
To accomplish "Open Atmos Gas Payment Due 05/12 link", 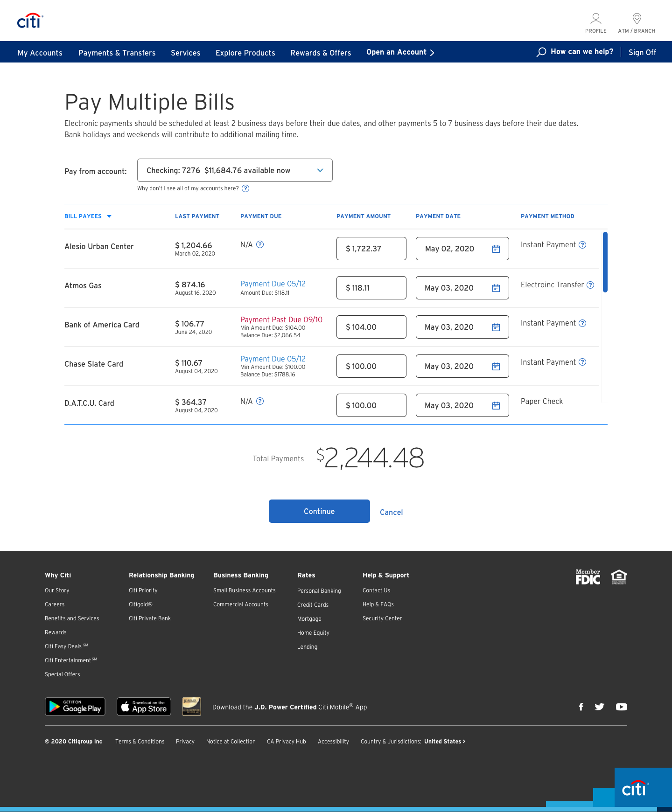I will coord(273,284).
